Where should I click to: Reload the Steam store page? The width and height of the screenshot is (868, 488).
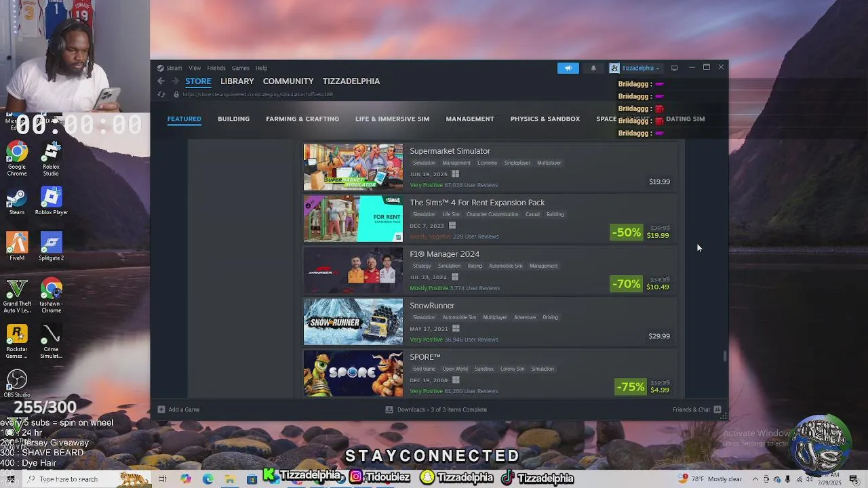click(x=161, y=94)
